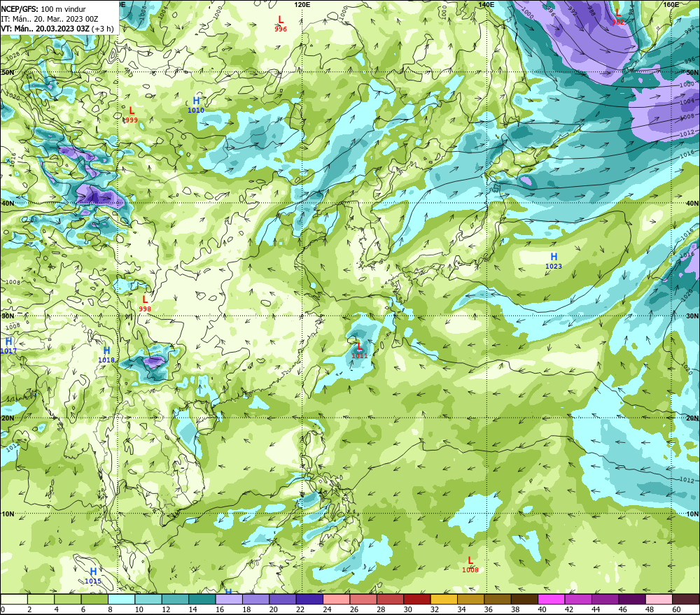Click the brown 36–38 legend swatch

[497, 599]
